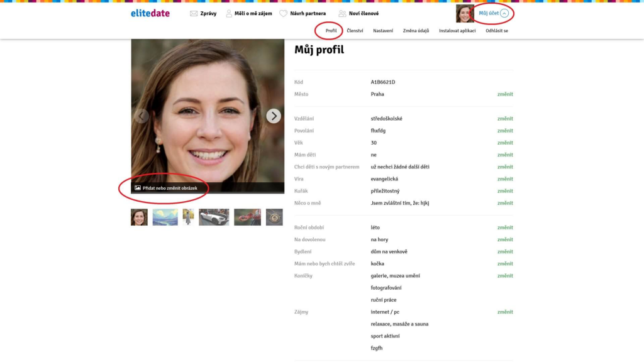Image resolution: width=644 pixels, height=362 pixels.
Task: Click the heart icon beside Návrh partnera
Action: pos(284,14)
